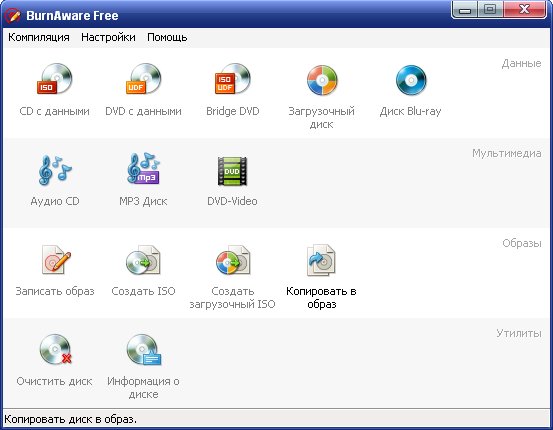Select the Создать ISO disc icon
The height and width of the screenshot is (430, 553).
pyautogui.click(x=144, y=260)
